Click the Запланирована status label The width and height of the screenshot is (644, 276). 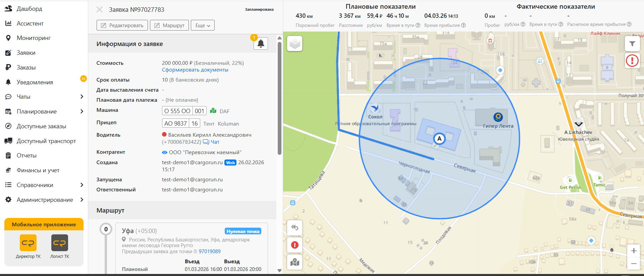tap(259, 9)
